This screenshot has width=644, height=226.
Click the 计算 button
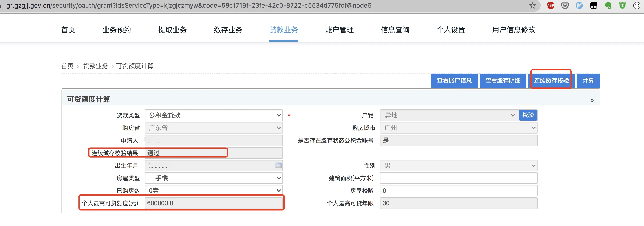[x=588, y=80]
